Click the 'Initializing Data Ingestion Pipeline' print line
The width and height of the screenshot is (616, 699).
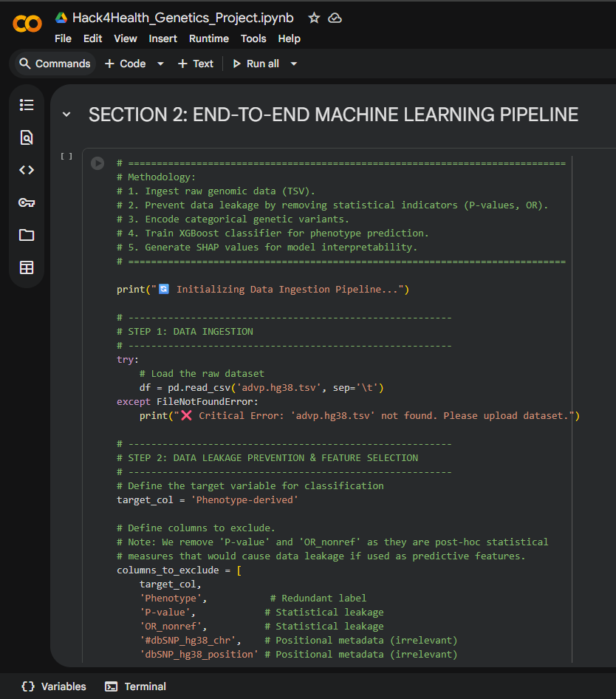tap(263, 290)
